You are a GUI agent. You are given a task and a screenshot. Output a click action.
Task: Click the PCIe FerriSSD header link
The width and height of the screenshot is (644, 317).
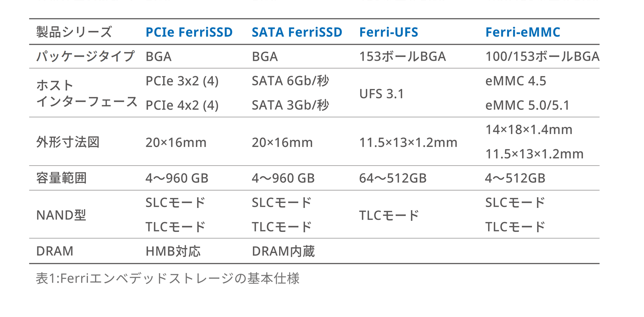189,32
